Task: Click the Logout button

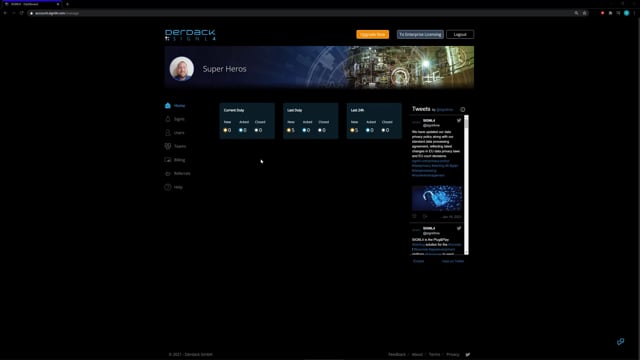Action: tap(460, 35)
